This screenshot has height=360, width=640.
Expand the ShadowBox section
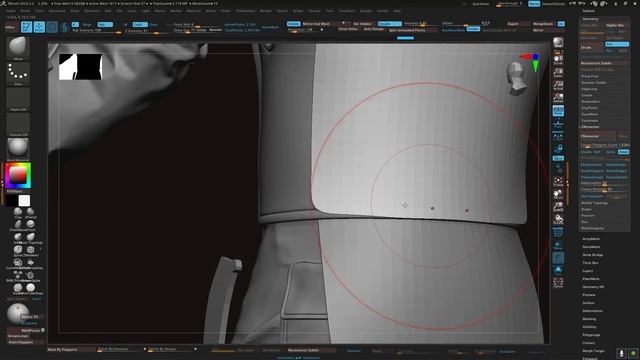pyautogui.click(x=590, y=102)
